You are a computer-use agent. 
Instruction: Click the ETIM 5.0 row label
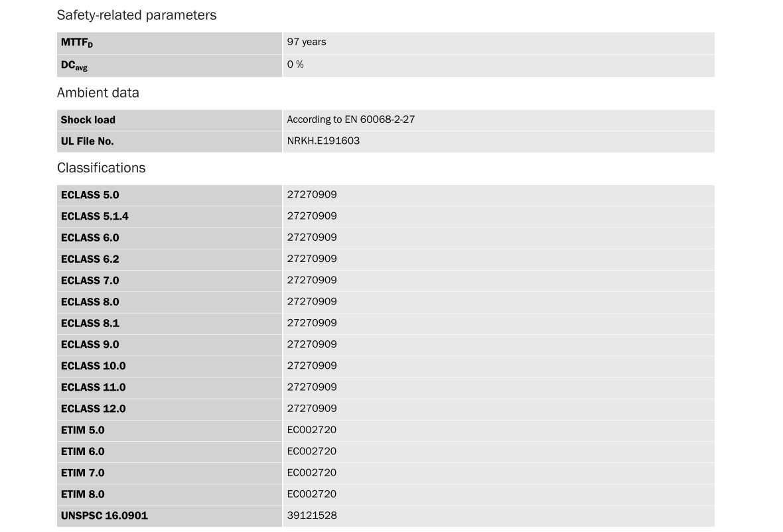coord(83,430)
